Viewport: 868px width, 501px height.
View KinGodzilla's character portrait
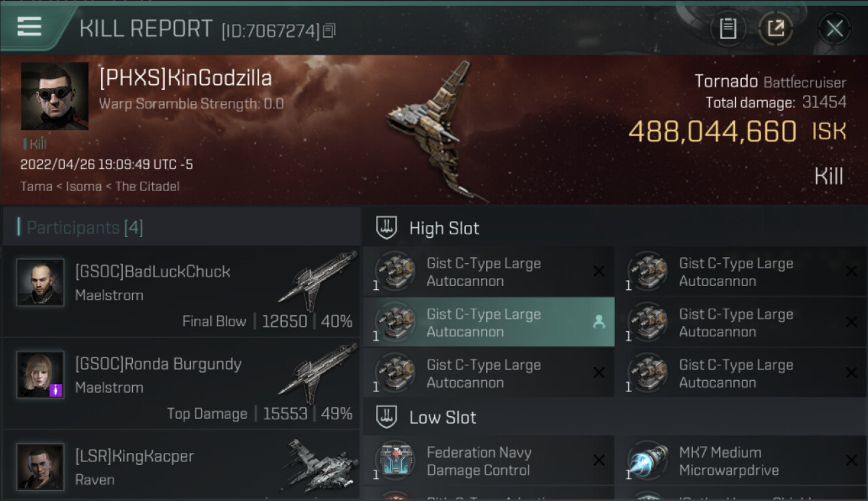[55, 96]
